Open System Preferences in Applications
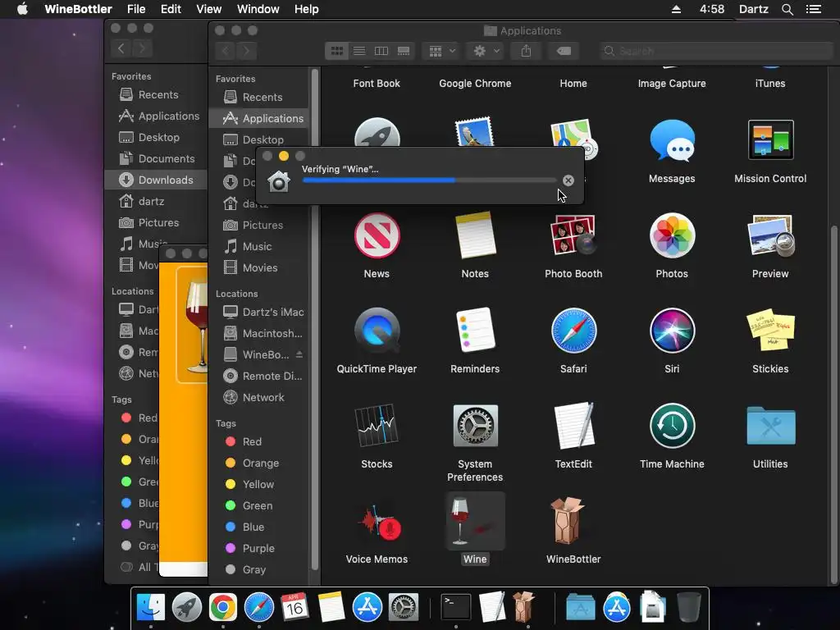840x630 pixels. (475, 426)
